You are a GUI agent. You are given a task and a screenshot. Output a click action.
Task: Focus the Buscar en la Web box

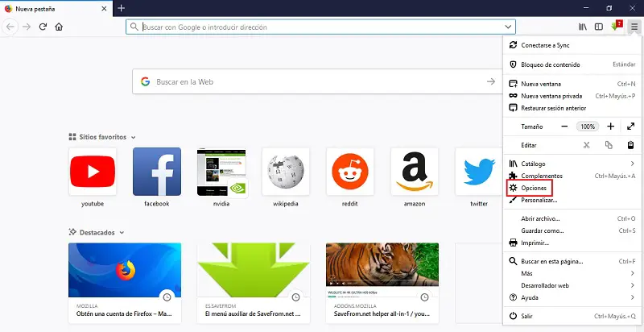(317, 81)
